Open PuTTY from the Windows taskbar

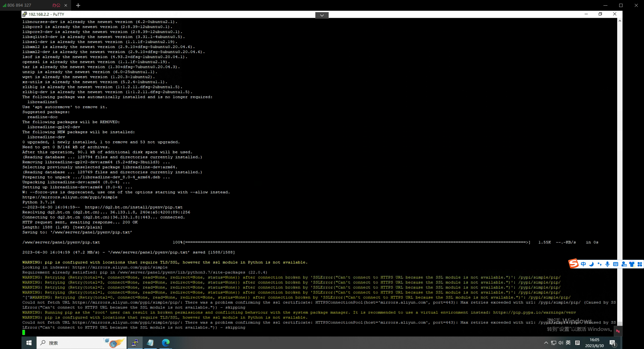135,343
